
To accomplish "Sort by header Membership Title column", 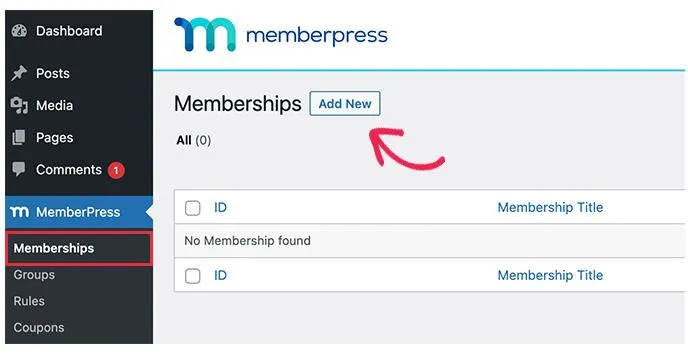I will (x=550, y=207).
